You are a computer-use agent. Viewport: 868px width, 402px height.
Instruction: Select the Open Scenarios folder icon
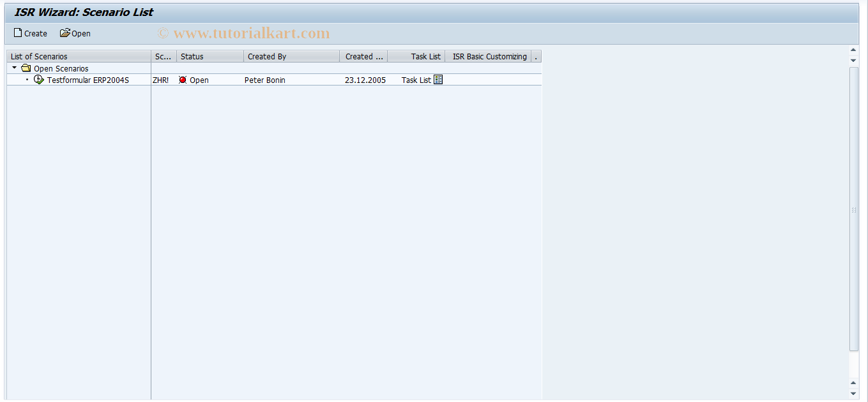point(26,68)
